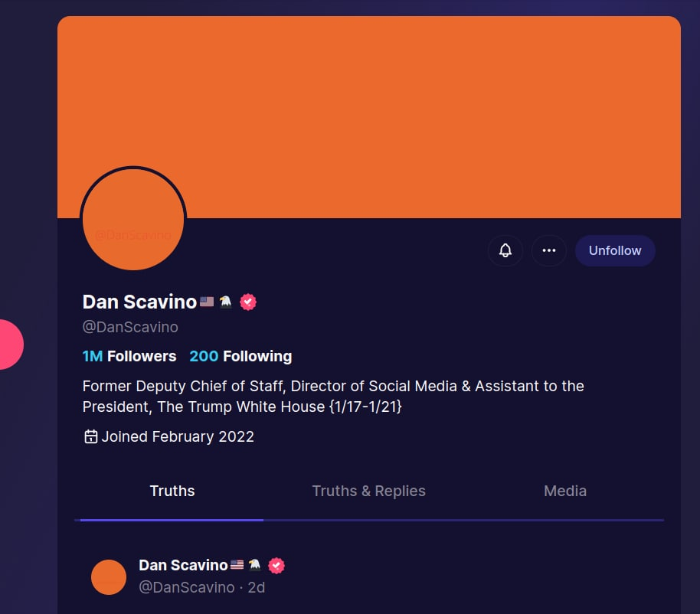Click the eagle emoji in profile name
Screen dimensions: 700x614
click(x=225, y=302)
